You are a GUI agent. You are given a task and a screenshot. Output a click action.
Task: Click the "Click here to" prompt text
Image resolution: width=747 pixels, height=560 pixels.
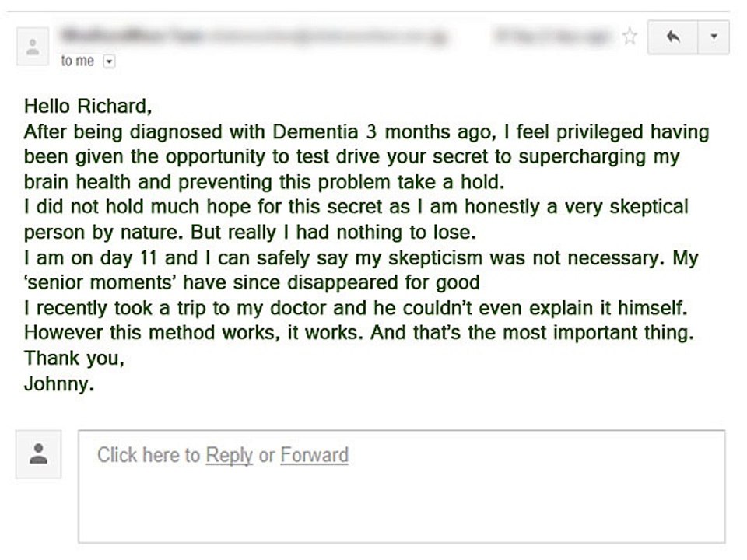pyautogui.click(x=149, y=455)
